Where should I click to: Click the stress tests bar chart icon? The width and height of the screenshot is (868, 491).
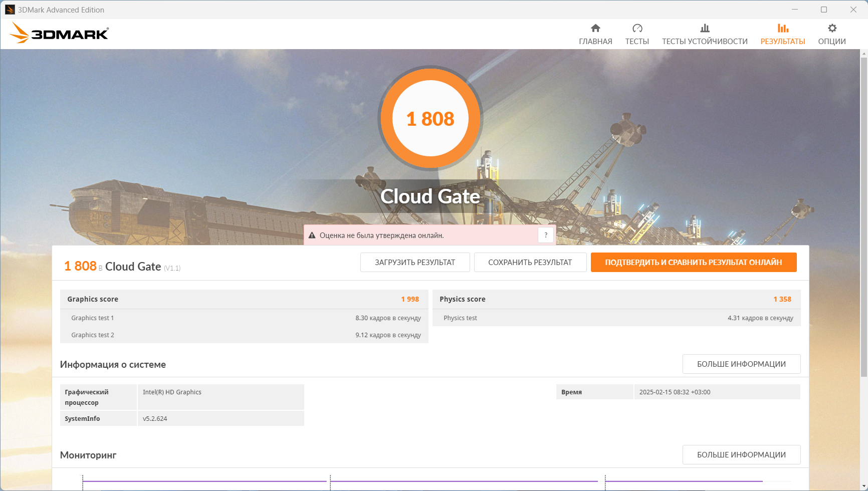[705, 28]
